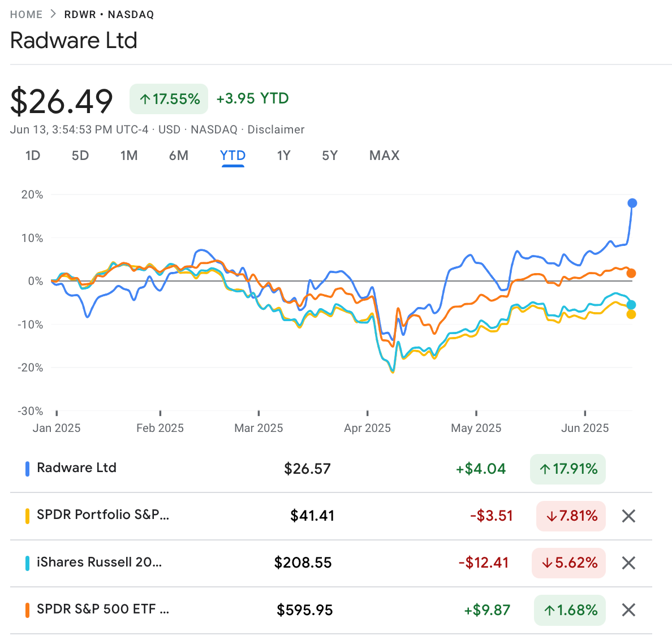Click the +3.95 YTD change text
Viewport: 672px width, 640px height.
[x=252, y=98]
